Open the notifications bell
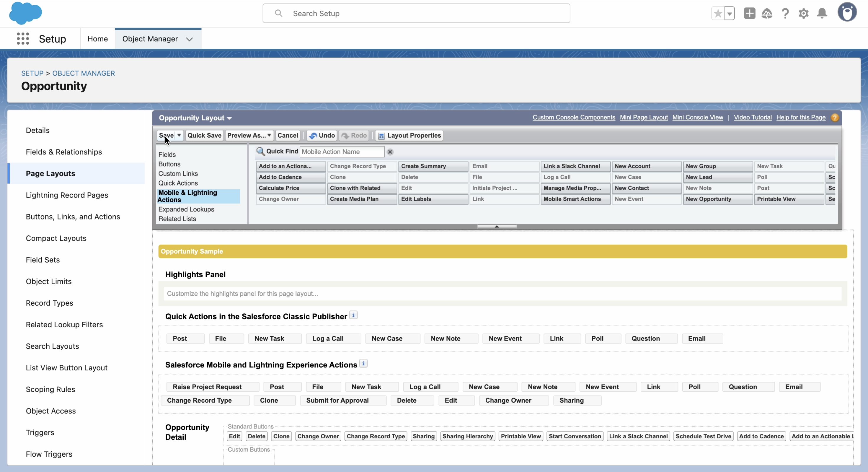This screenshot has width=868, height=472. click(822, 14)
